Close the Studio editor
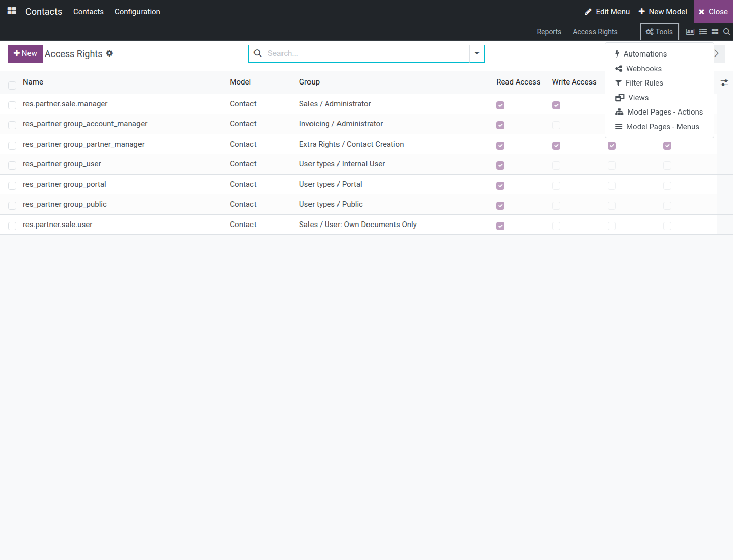Viewport: 733px width, 560px height. tap(713, 12)
